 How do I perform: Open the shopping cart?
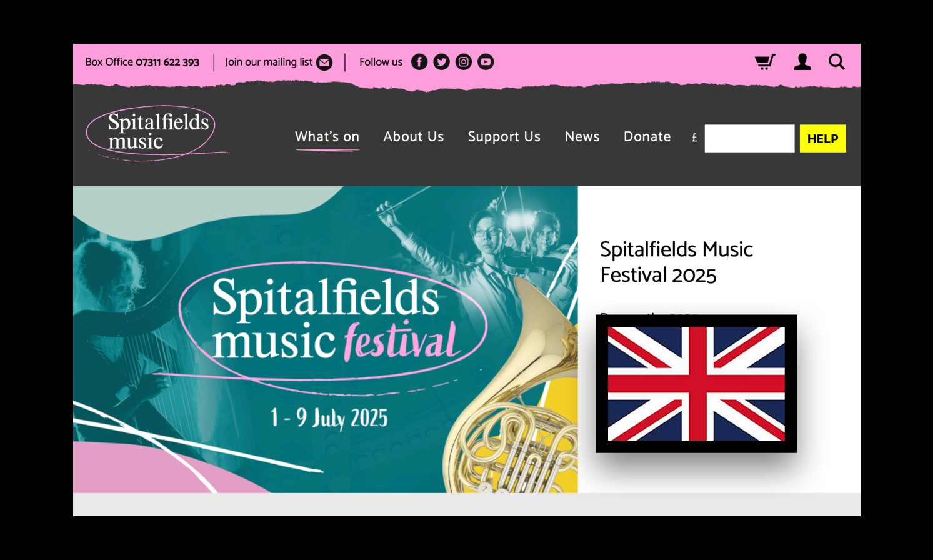pos(765,62)
